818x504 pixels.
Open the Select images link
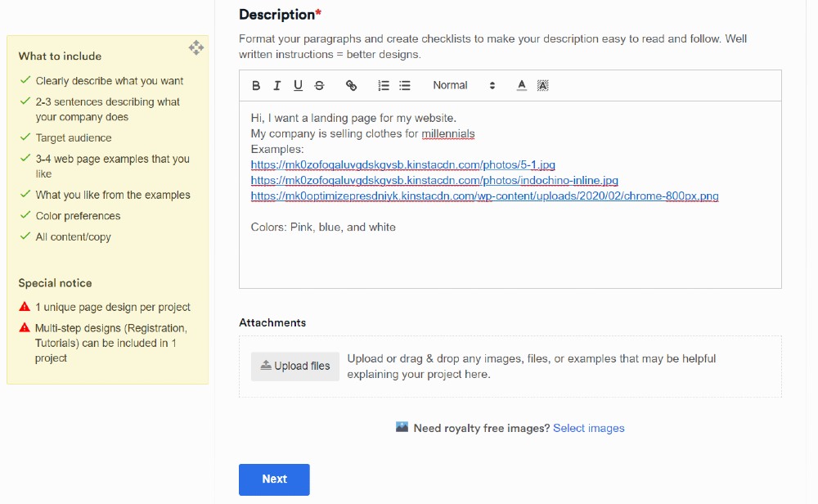[588, 428]
